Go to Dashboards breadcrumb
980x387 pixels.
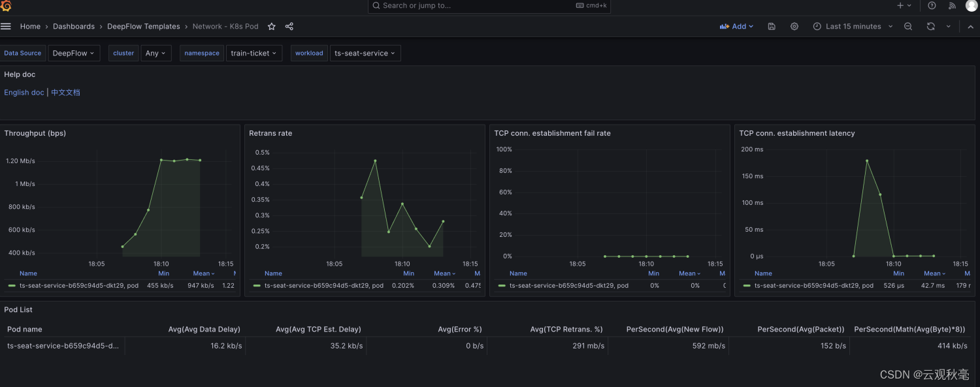click(x=74, y=27)
